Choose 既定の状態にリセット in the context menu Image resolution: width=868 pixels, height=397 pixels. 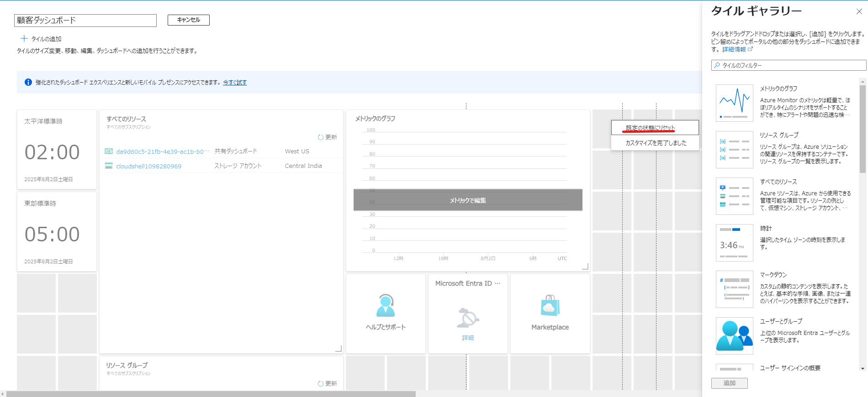click(655, 128)
